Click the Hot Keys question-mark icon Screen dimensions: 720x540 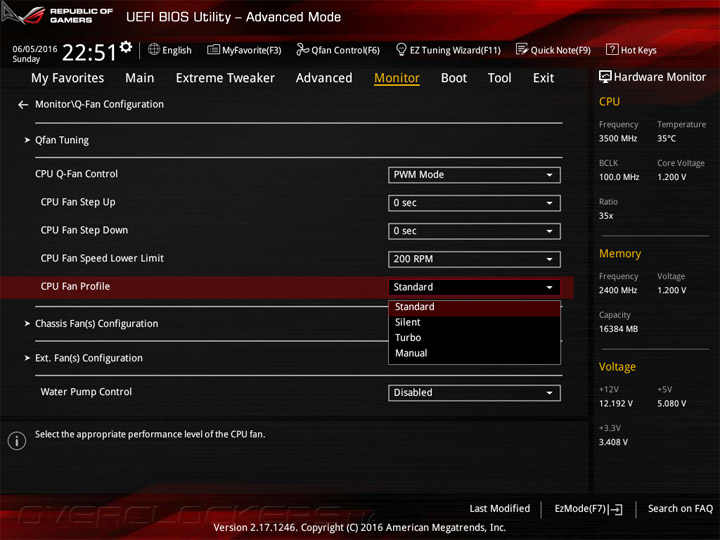[612, 49]
